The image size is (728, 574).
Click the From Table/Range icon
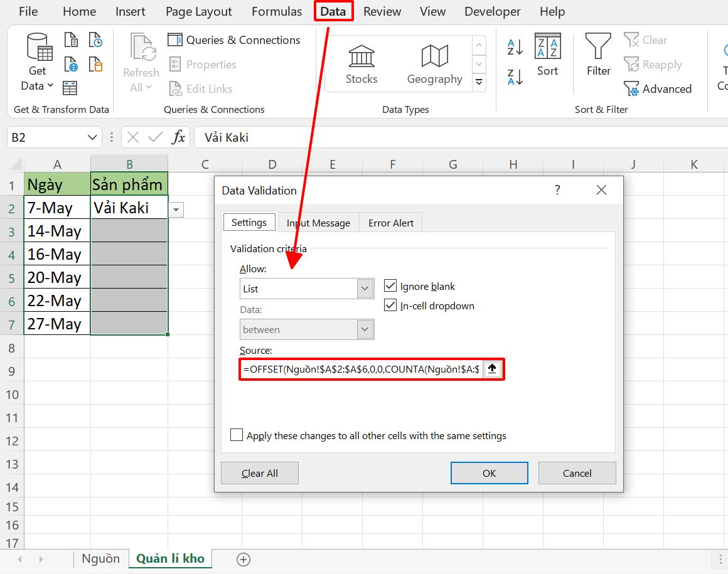click(71, 88)
